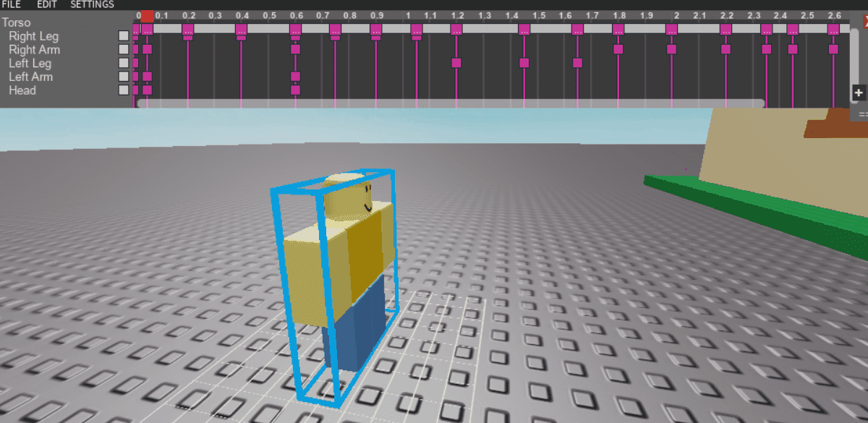868x423 pixels.
Task: Select top-row keyframe near the 1.65 mark
Action: [577, 29]
